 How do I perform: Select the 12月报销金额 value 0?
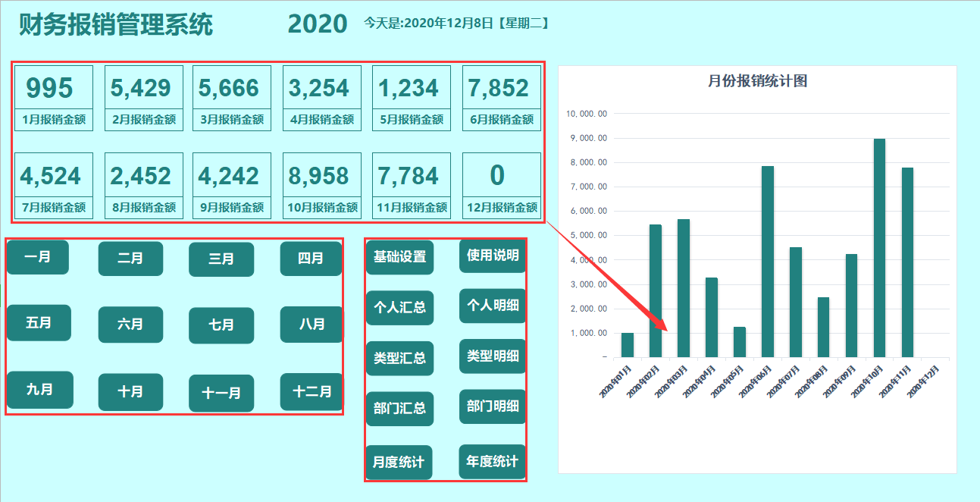tap(497, 175)
